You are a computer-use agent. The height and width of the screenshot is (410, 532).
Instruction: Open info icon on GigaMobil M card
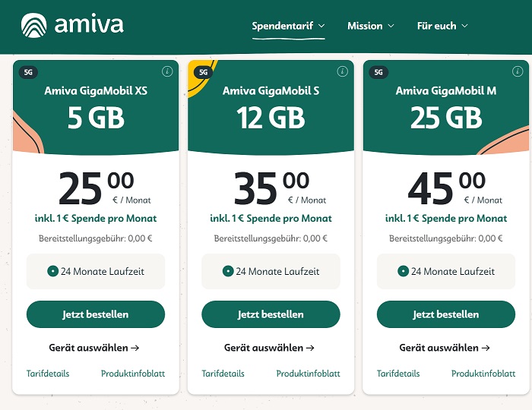point(518,71)
